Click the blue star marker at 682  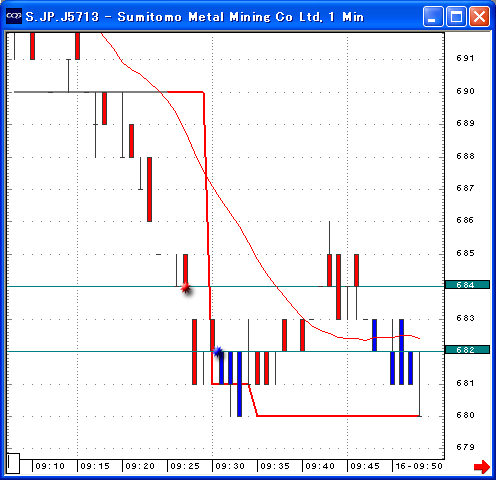click(218, 352)
